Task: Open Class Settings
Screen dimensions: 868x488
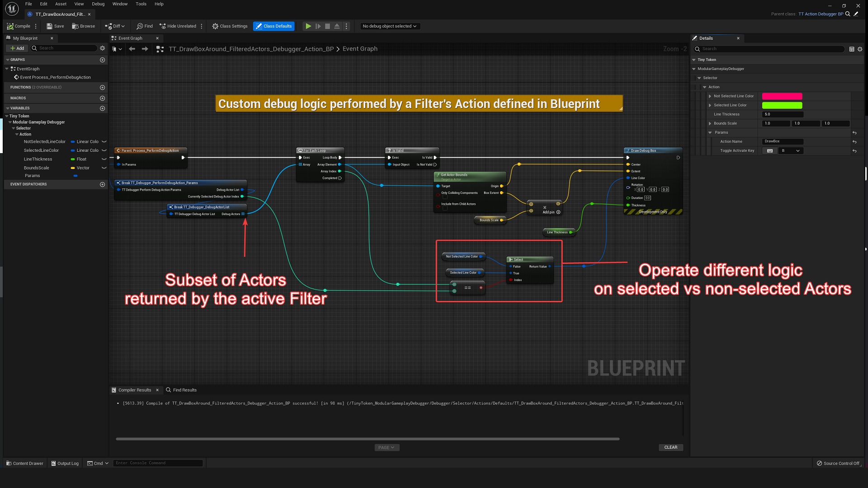Action: point(229,26)
